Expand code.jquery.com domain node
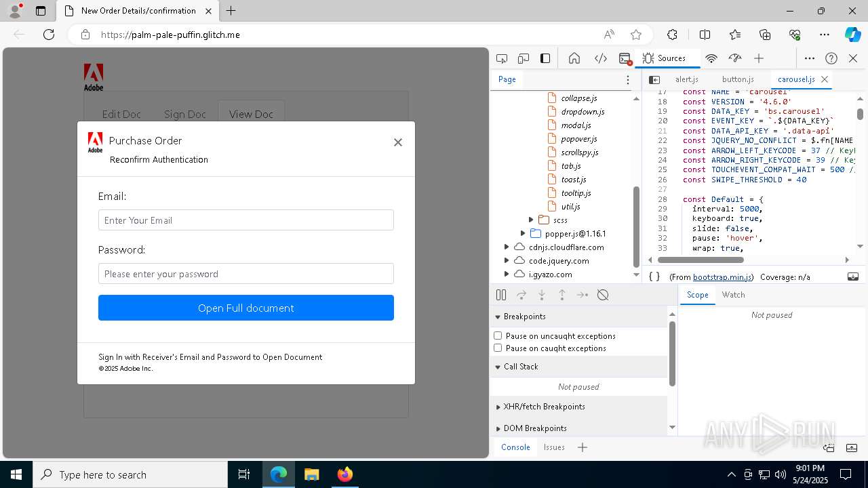868x488 pixels. click(507, 260)
